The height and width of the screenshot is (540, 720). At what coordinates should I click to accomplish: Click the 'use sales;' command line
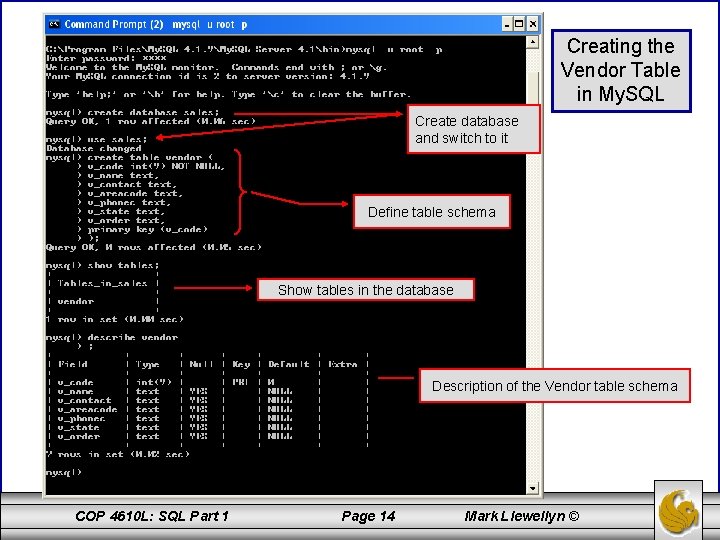(x=96, y=139)
